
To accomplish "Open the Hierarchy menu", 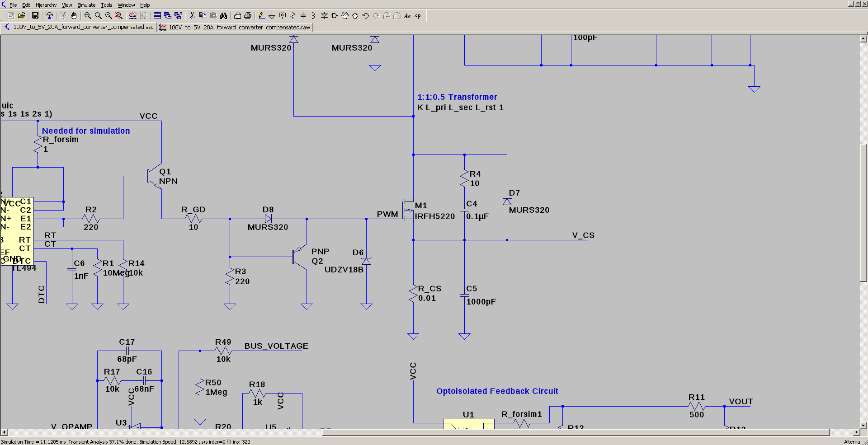I will coord(46,5).
